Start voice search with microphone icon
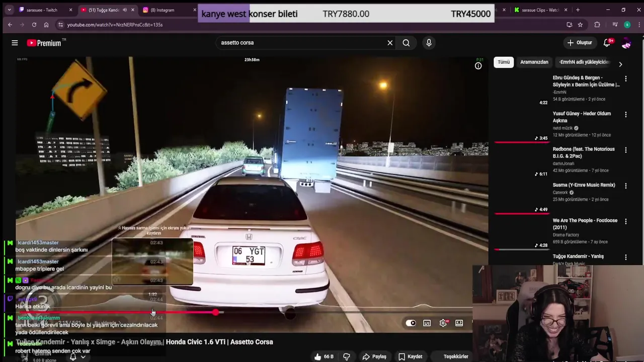Image resolution: width=644 pixels, height=362 pixels. [x=429, y=43]
